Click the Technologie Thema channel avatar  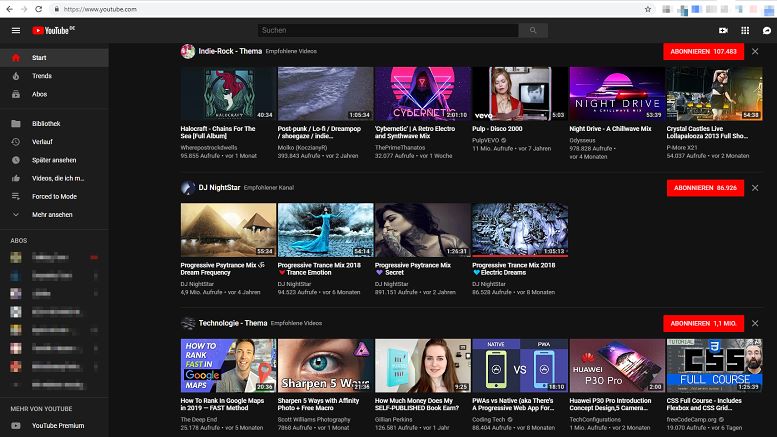tap(188, 323)
